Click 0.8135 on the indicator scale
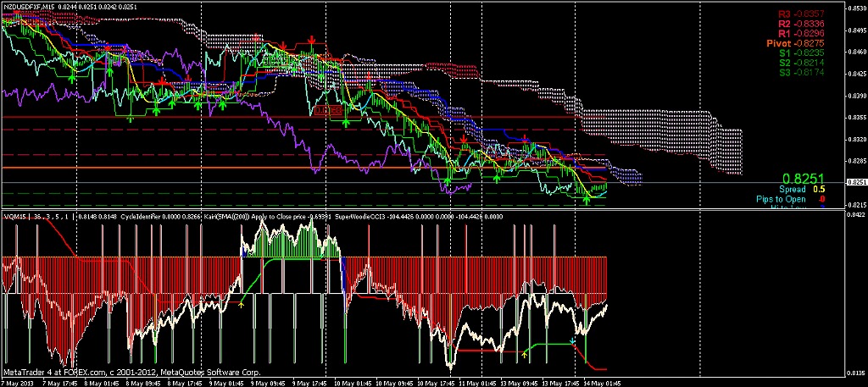 coord(856,372)
